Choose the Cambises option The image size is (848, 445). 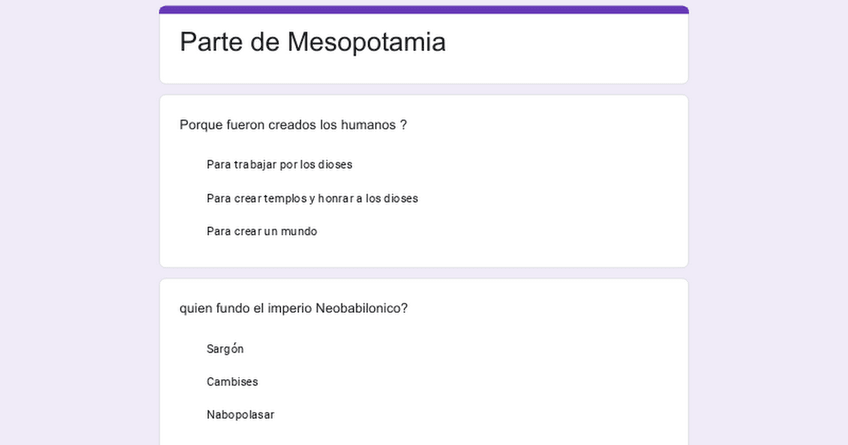click(x=232, y=382)
